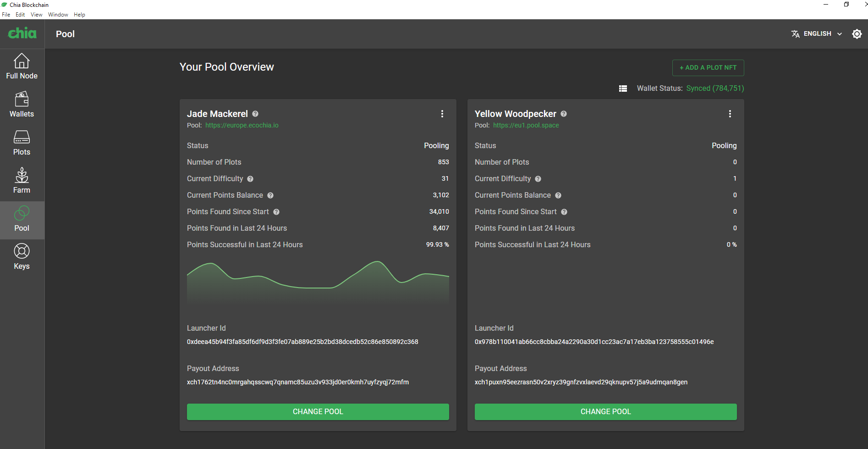Go to the Plots section
Image resolution: width=868 pixels, height=449 pixels.
(x=22, y=144)
